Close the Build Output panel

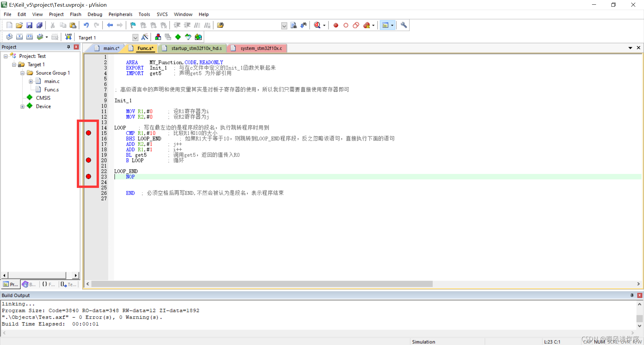[640, 295]
